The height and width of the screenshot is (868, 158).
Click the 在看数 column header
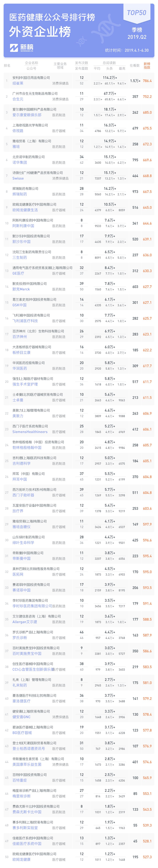(135, 66)
